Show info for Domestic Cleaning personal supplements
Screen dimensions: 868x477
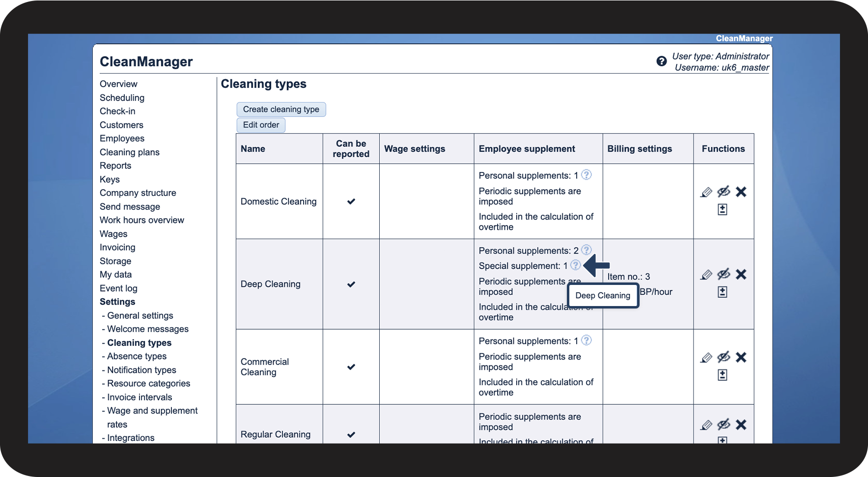pyautogui.click(x=587, y=175)
